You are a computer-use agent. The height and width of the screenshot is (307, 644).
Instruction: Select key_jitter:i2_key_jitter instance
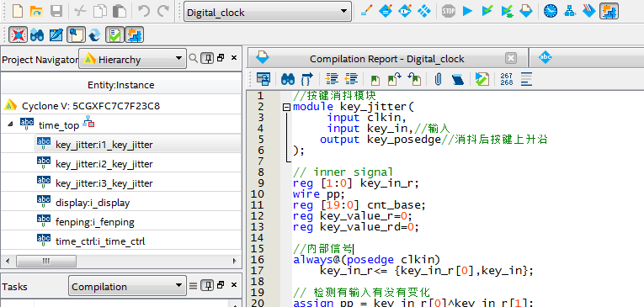pos(104,164)
